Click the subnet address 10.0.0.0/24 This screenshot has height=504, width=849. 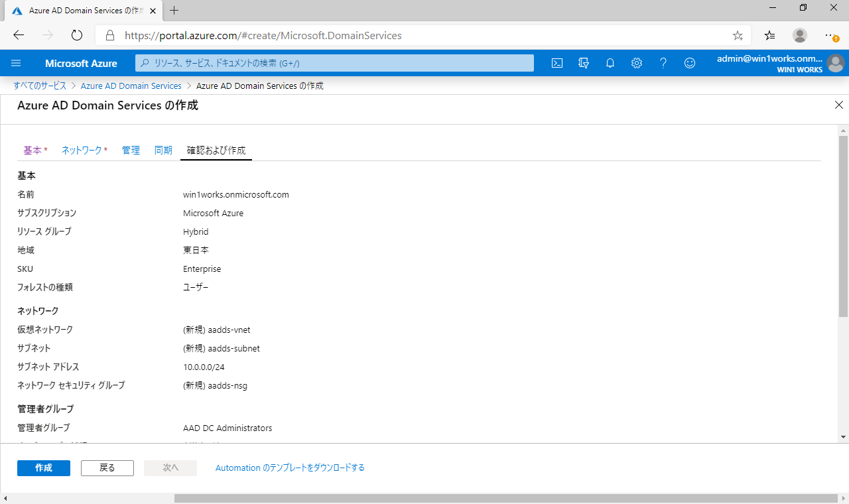[x=204, y=367]
